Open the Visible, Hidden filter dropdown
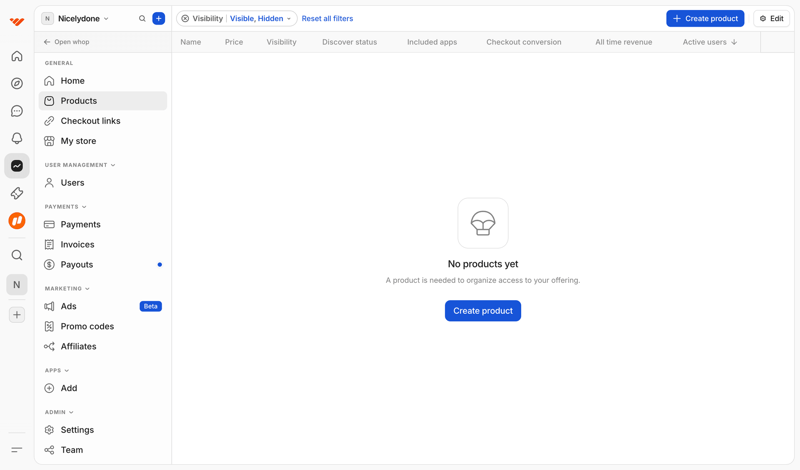The image size is (800, 470). [260, 18]
